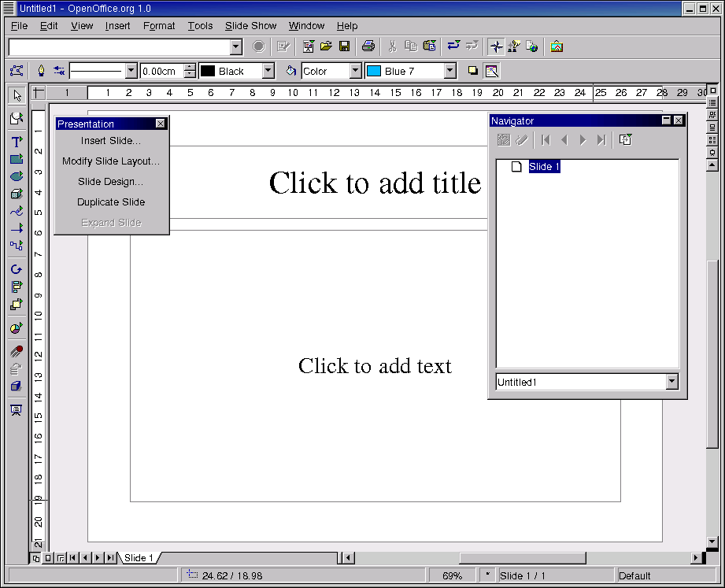Screen dimensions: 725x588
Task: Click the Save document icon
Action: pos(344,46)
